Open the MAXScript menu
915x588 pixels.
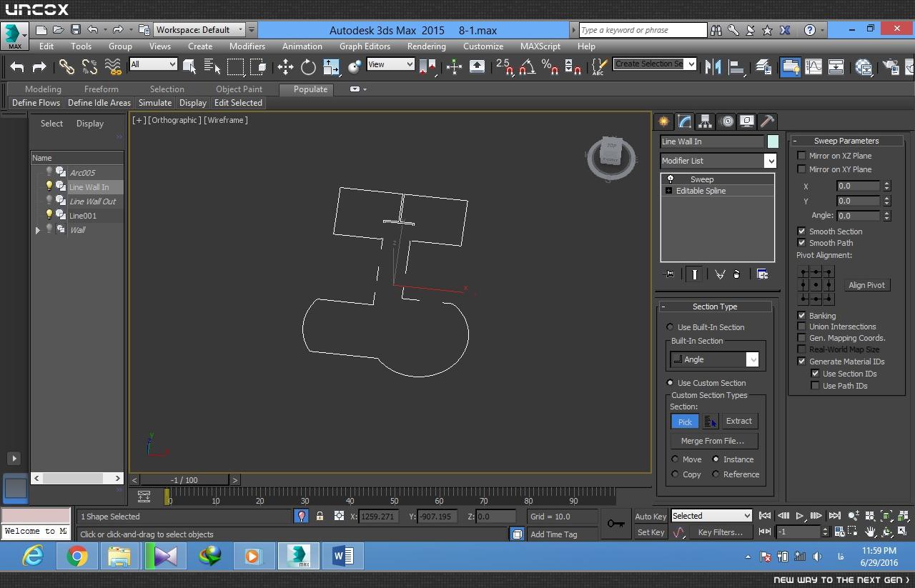point(540,46)
